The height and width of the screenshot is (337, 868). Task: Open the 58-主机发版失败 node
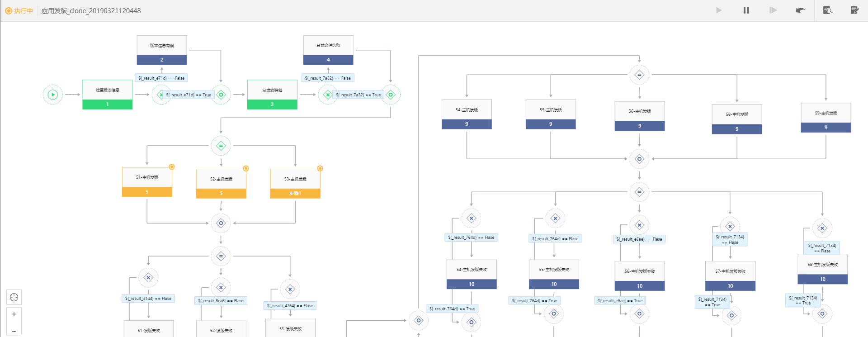pos(823,270)
